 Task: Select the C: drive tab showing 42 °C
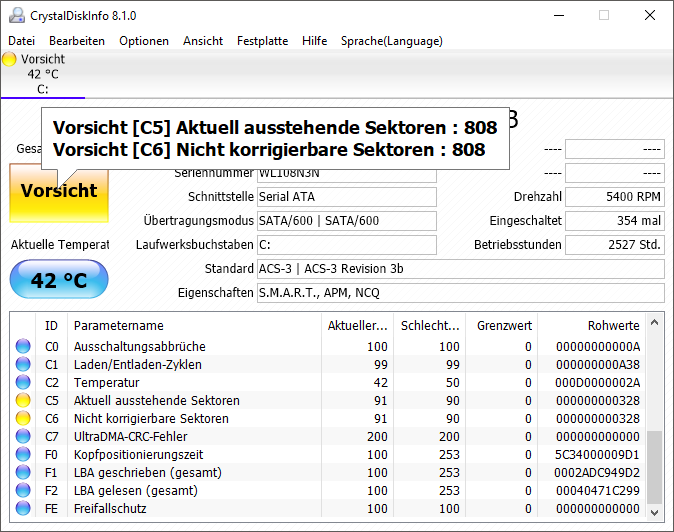[x=43, y=74]
